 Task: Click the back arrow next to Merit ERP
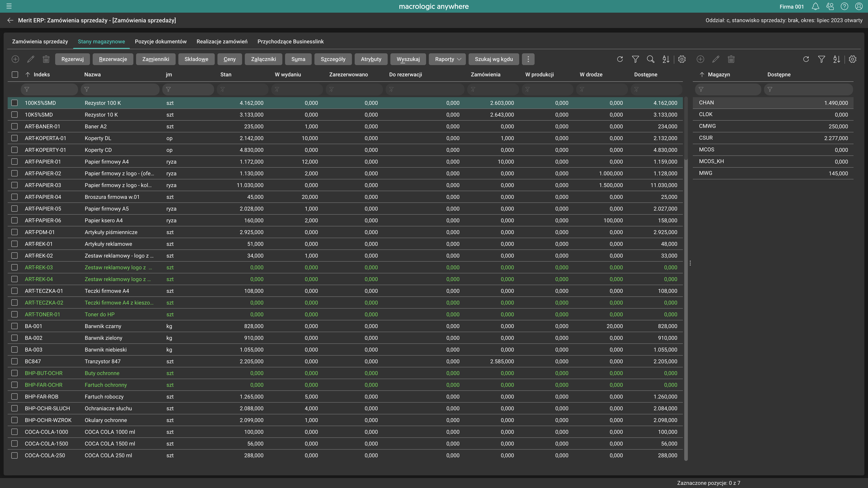click(x=10, y=20)
